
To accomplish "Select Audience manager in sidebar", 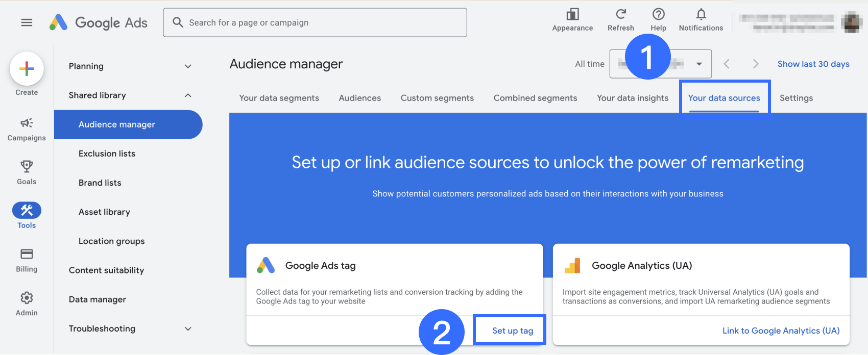I will tap(128, 124).
